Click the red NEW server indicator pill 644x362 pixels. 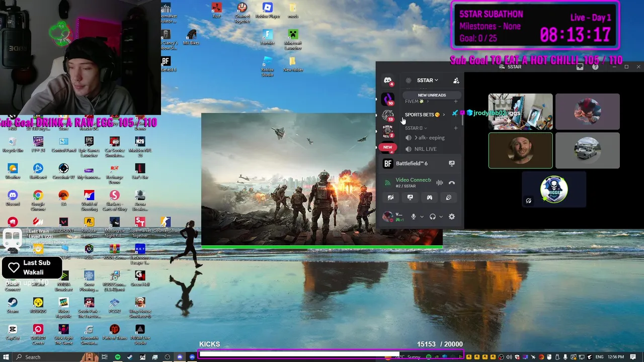387,147
